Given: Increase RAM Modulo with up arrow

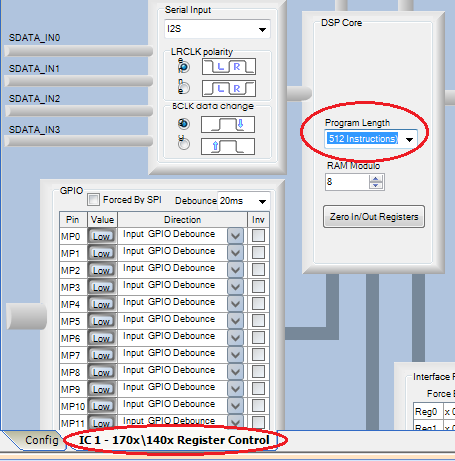Looking at the screenshot, I should pos(376,178).
